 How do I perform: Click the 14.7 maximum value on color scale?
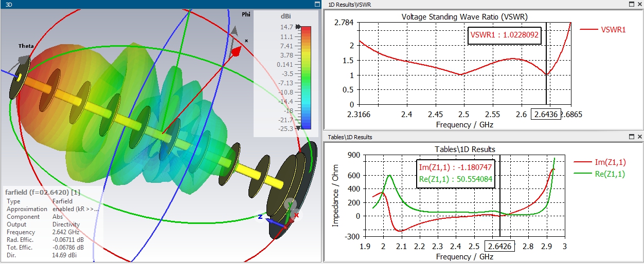pyautogui.click(x=287, y=27)
